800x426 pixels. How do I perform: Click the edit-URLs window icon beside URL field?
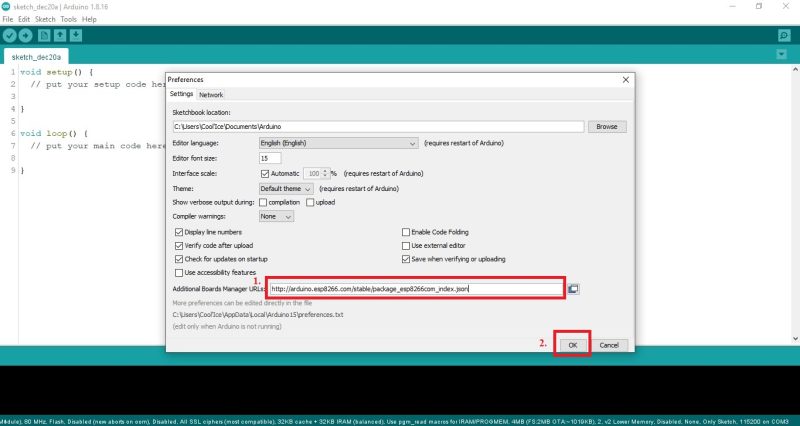pos(574,289)
